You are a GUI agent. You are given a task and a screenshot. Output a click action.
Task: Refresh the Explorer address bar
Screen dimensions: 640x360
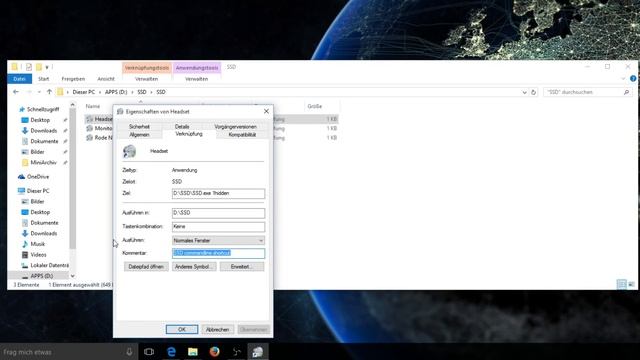[x=533, y=92]
